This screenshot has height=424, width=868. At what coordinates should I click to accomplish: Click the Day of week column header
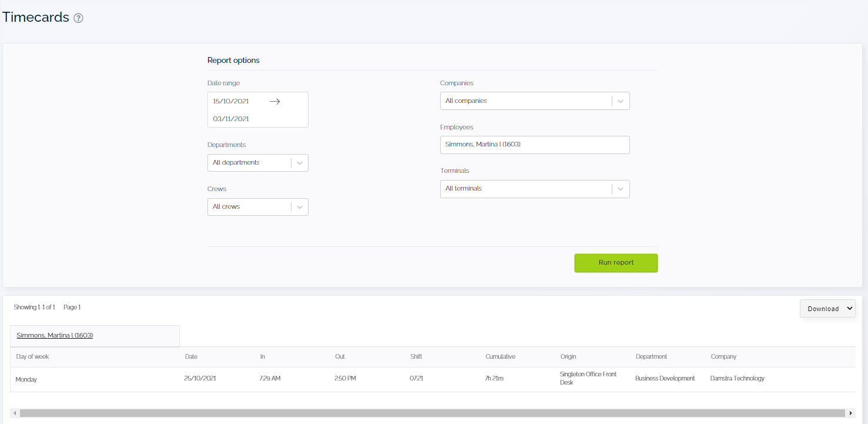33,356
